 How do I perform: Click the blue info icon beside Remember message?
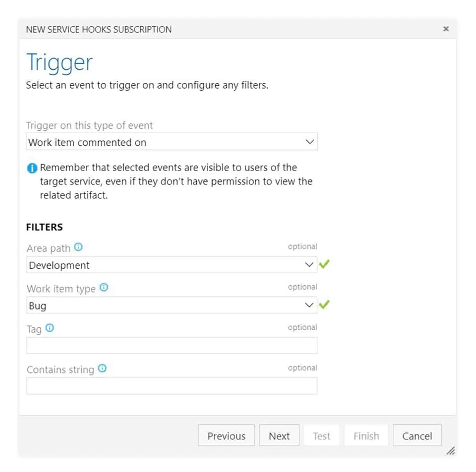[32, 168]
